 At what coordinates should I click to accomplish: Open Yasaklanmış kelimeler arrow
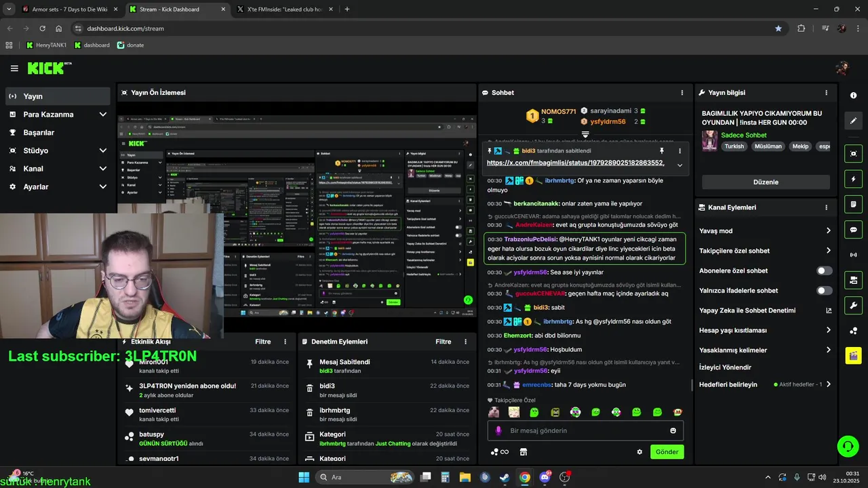click(x=828, y=350)
